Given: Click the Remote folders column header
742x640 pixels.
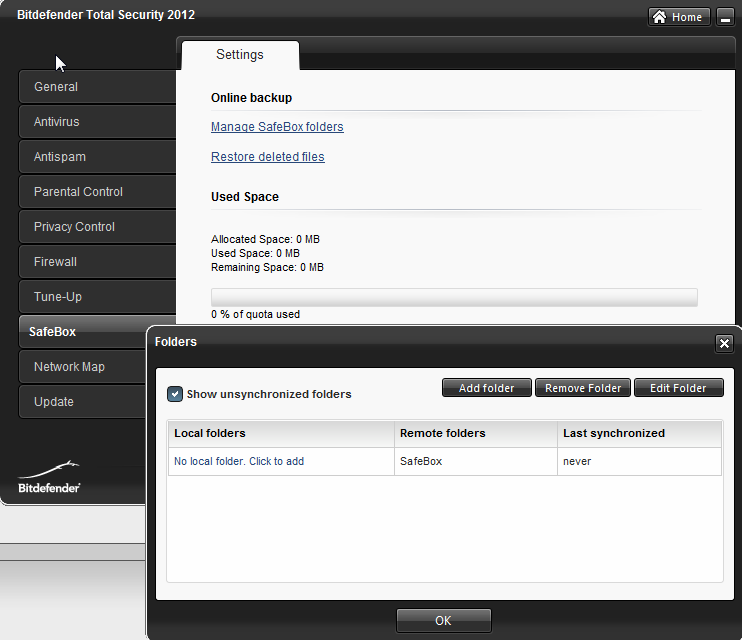Looking at the screenshot, I should tap(476, 434).
